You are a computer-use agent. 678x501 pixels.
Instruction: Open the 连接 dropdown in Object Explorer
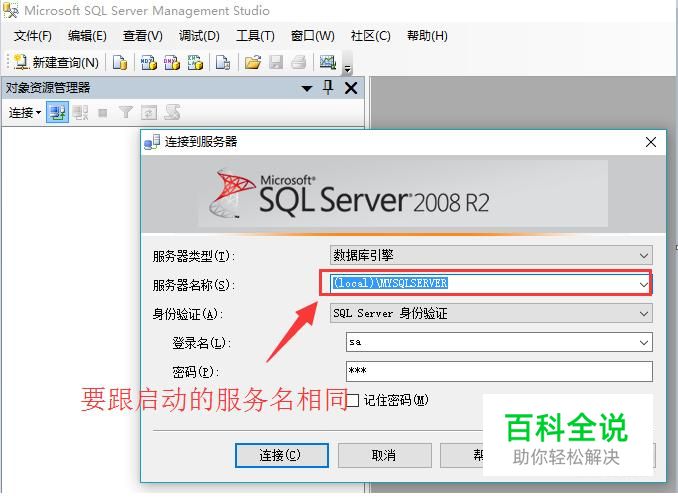click(25, 113)
